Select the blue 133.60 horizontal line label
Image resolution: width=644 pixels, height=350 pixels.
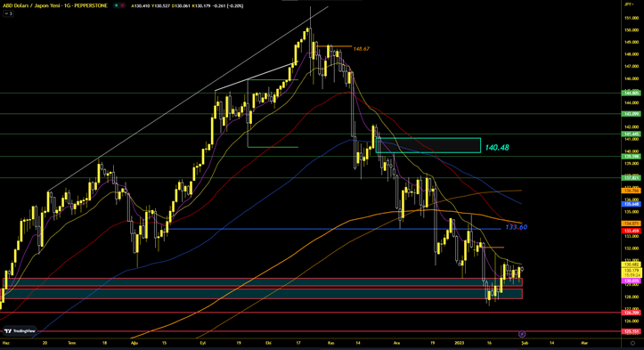(x=517, y=227)
